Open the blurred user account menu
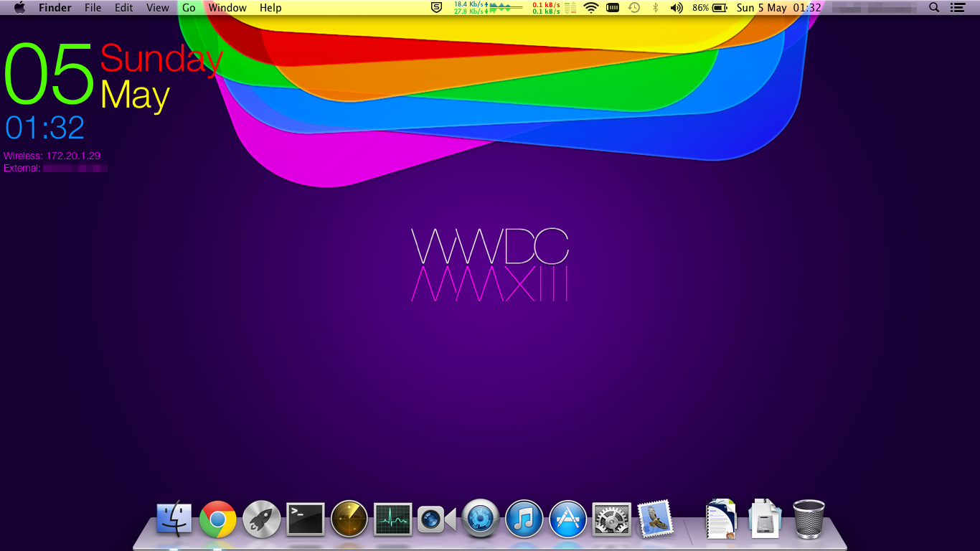Image resolution: width=980 pixels, height=551 pixels. 875,8
